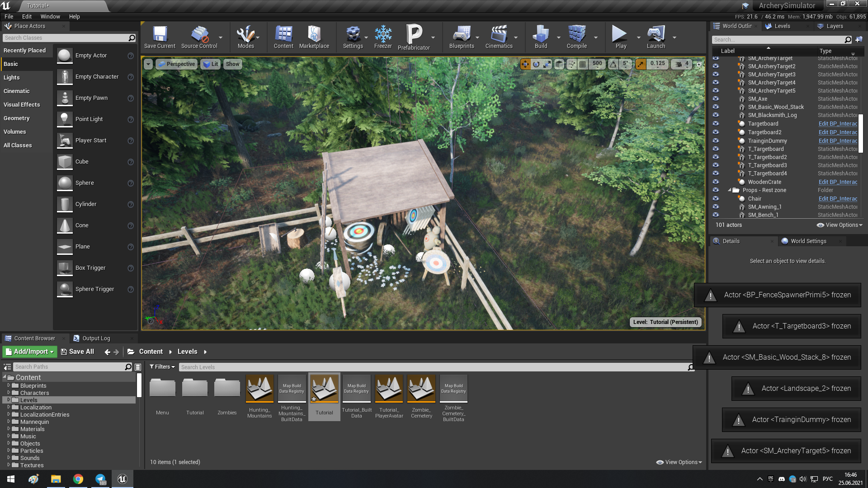868x488 pixels.
Task: Toggle Lit shading mode in viewport
Action: point(211,64)
